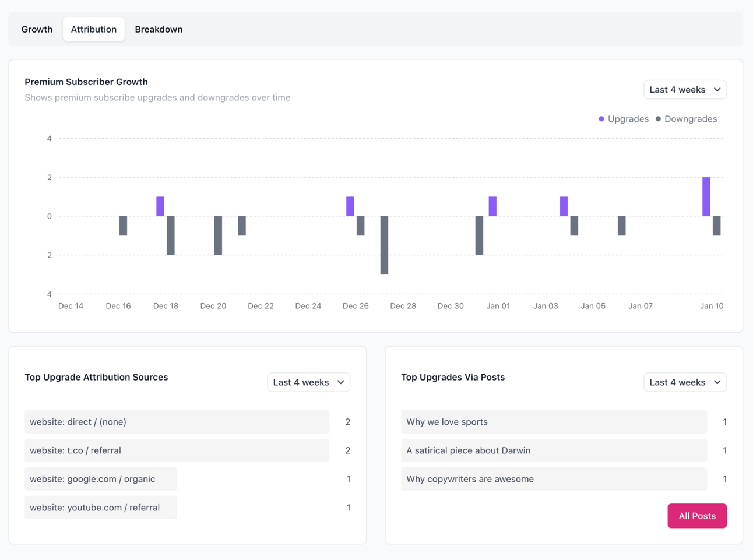Toggle the Upgrades legend series
Screen dimensions: 753x560
623,119
